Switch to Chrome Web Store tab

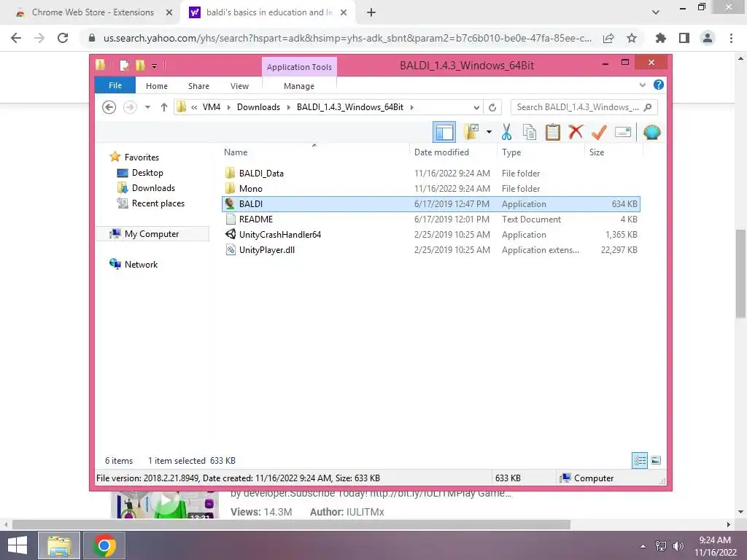[93, 12]
